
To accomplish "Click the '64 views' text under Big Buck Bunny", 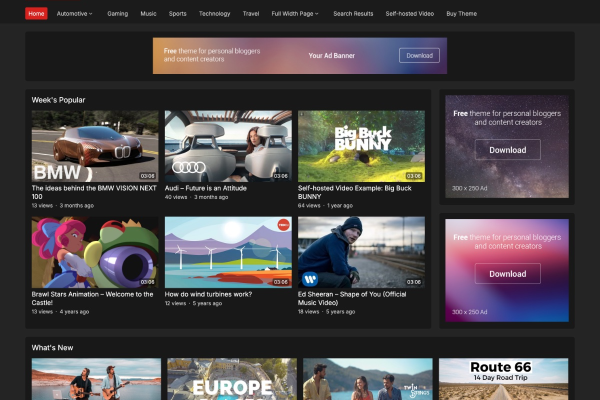I will (309, 206).
